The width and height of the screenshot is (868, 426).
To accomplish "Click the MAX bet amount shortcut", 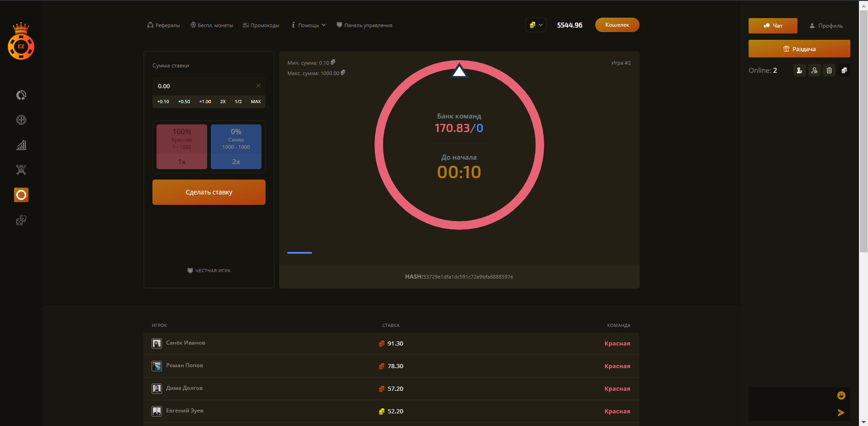I will coord(256,102).
